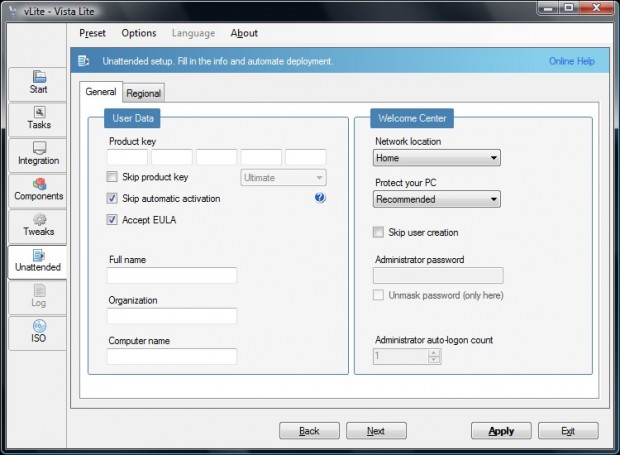Screen dimensions: 620x455
Task: Click the Computer name input field
Action: pos(172,357)
